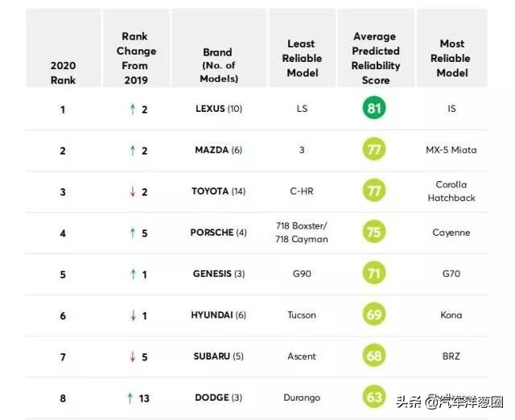Click the Genesis 71 score badge
The image size is (515, 420).
point(375,274)
